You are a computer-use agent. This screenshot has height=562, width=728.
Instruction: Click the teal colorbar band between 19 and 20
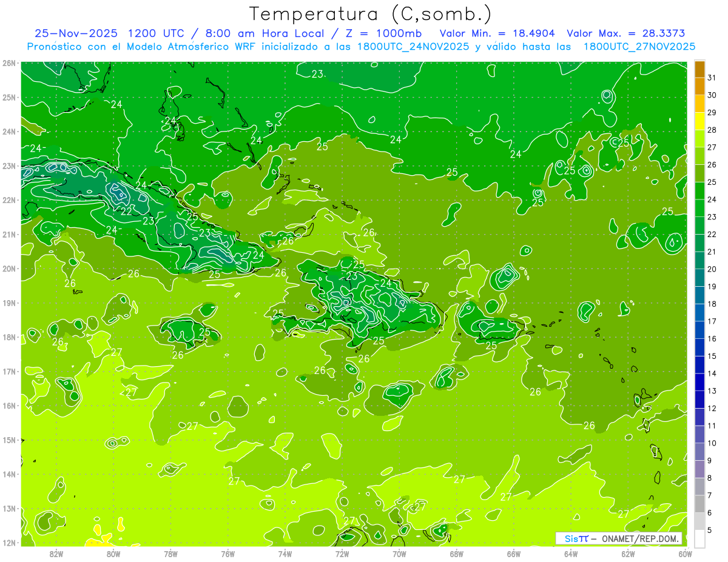click(699, 278)
